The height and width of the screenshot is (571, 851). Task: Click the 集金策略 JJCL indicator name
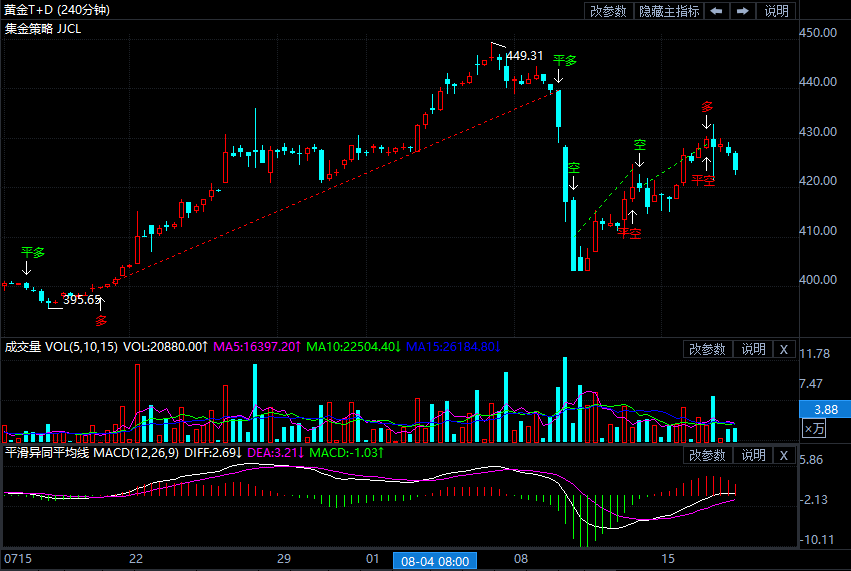tap(43, 29)
